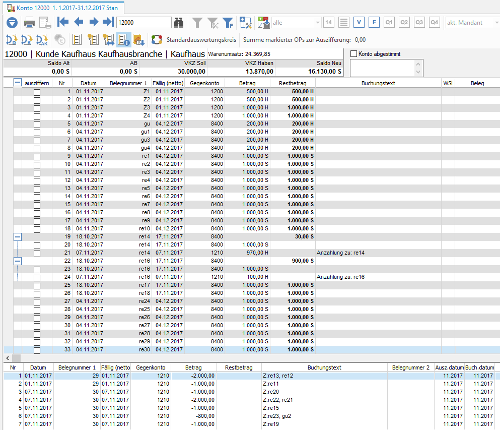Screen dimensions: 500x430
Task: Jump to last account arrow
Action: 108,22
